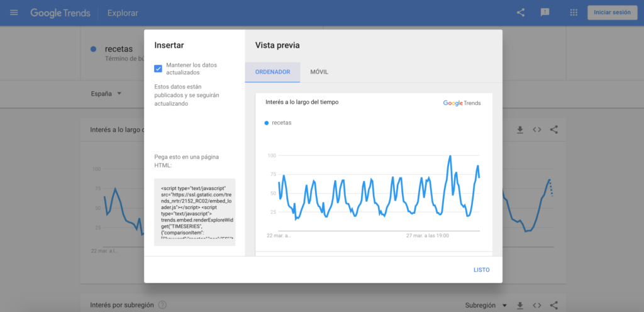Download the Interés a lo largo chart CSV
This screenshot has height=312, width=644.
click(x=520, y=130)
